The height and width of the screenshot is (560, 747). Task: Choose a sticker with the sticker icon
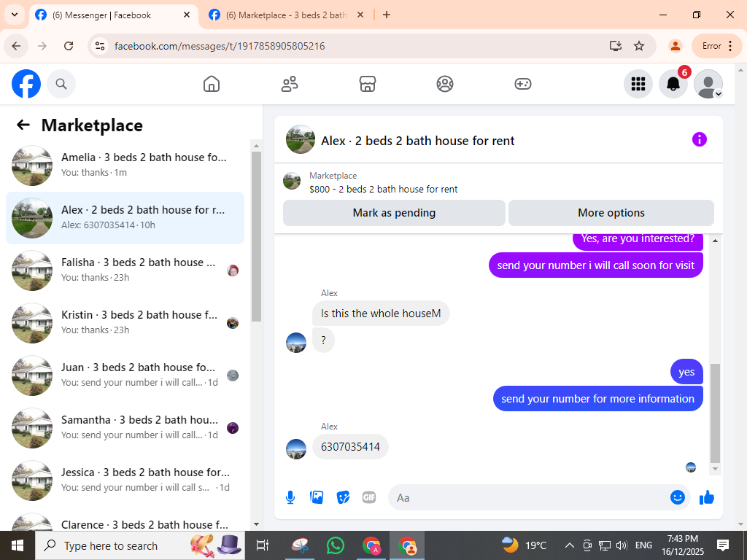343,497
